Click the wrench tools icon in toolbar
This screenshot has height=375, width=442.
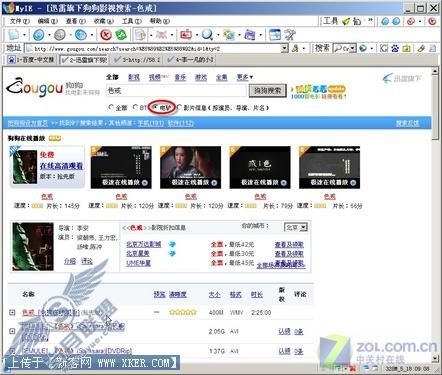pos(290,35)
